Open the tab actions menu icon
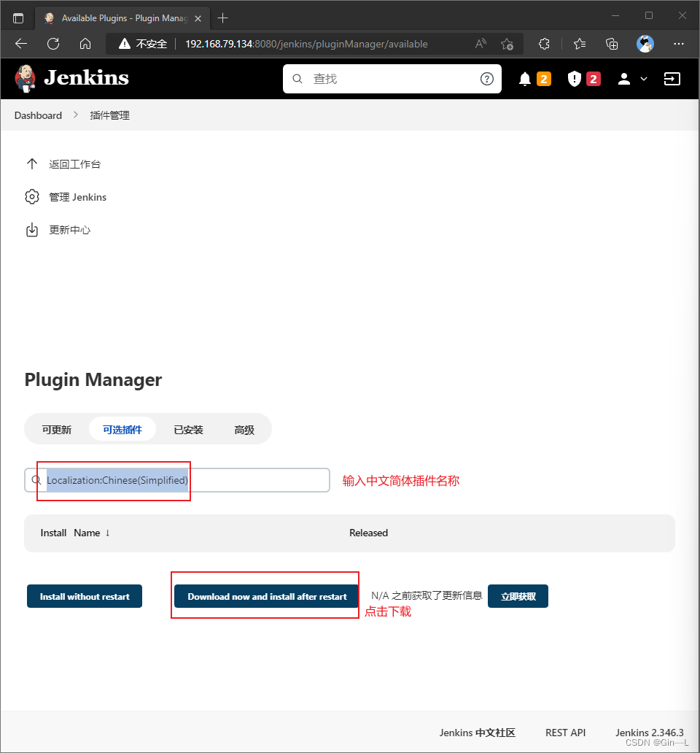The image size is (700, 753). [18, 18]
